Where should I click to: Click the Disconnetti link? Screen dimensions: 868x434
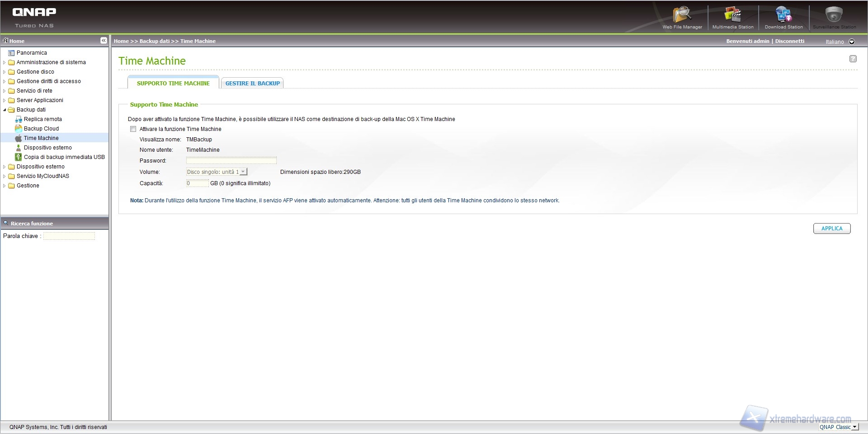click(789, 41)
